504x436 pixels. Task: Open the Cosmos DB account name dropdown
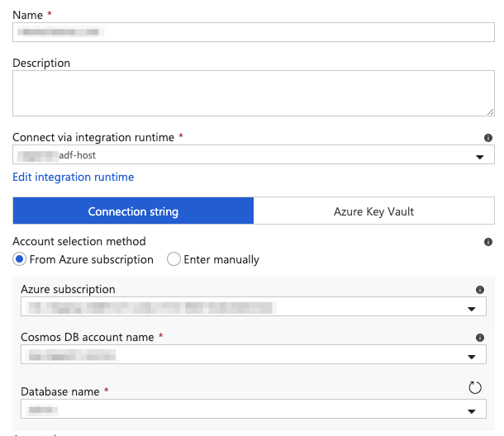[471, 357]
